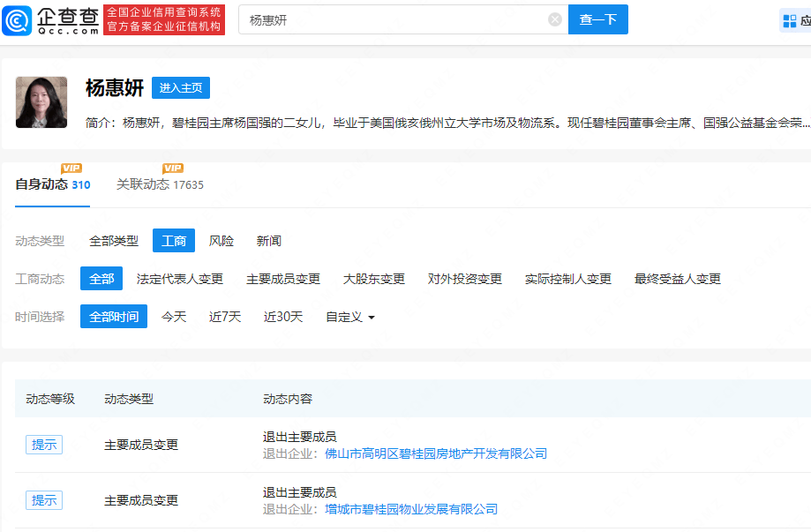Open the 佛山市高明区碧桂园房地产开发有限公司 link
This screenshot has width=811, height=532.
[x=436, y=453]
